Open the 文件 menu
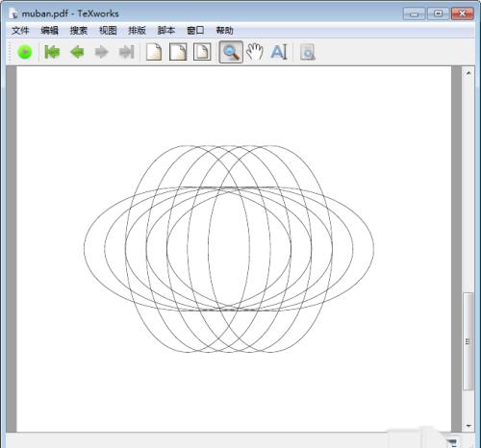 click(20, 31)
